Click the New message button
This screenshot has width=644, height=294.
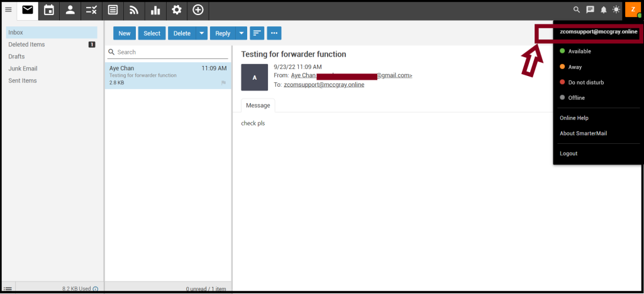coord(125,33)
